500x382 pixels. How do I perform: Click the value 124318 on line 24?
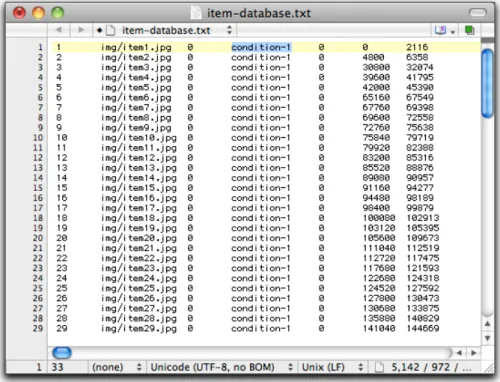[x=423, y=278]
